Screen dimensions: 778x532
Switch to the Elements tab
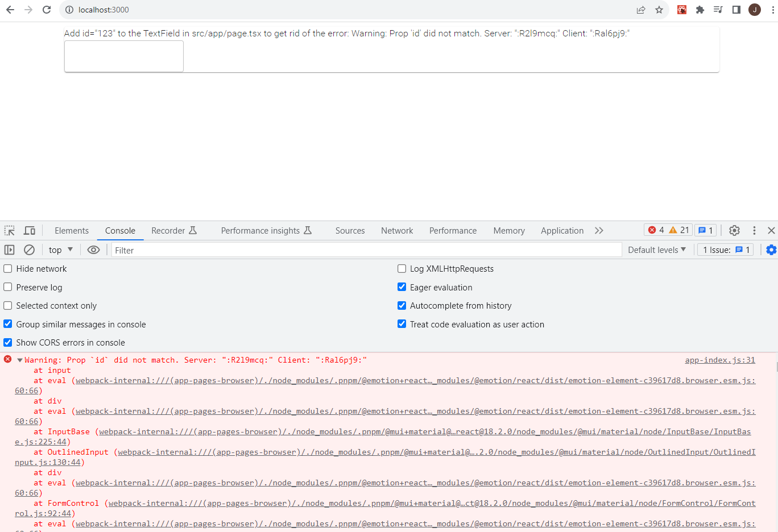[71, 230]
